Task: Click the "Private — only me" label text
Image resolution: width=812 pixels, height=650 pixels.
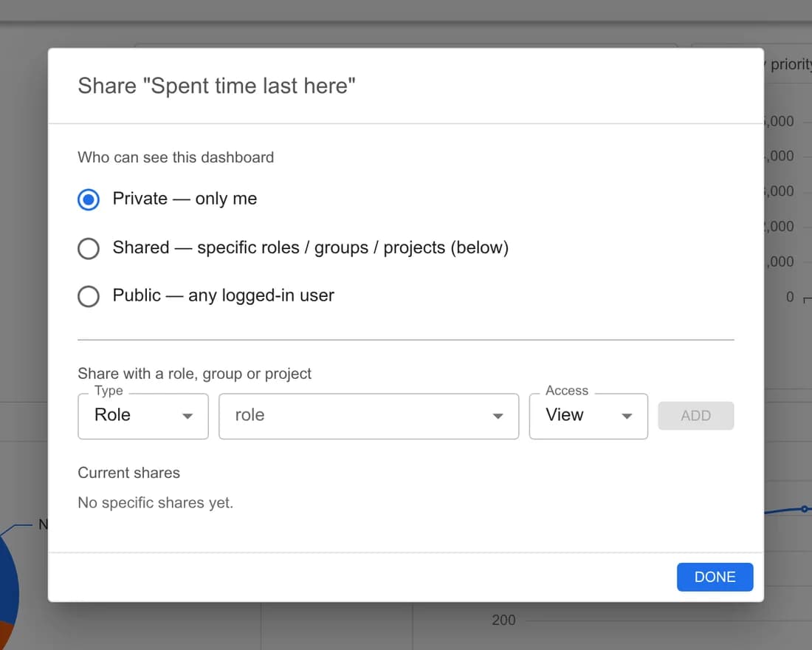Action: tap(185, 199)
